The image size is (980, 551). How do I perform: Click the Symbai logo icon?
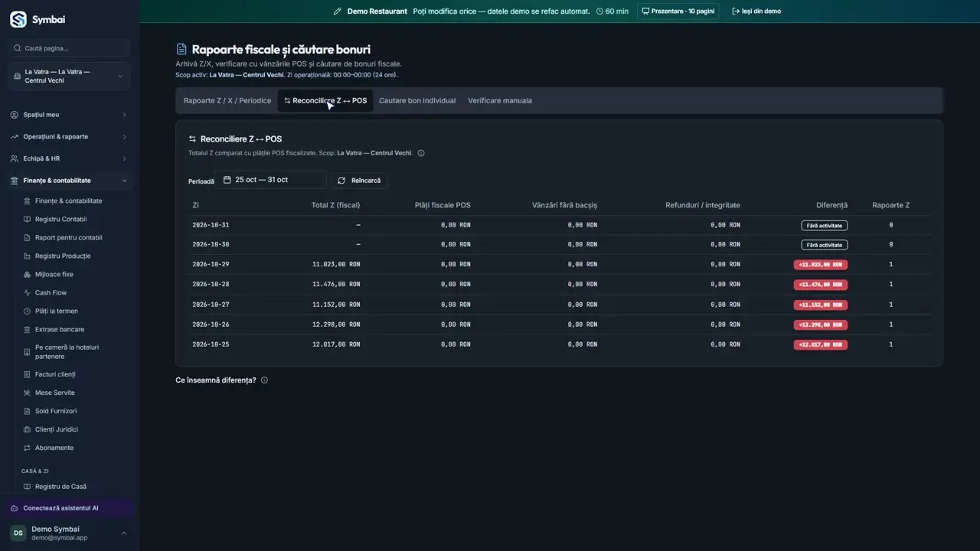18,20
